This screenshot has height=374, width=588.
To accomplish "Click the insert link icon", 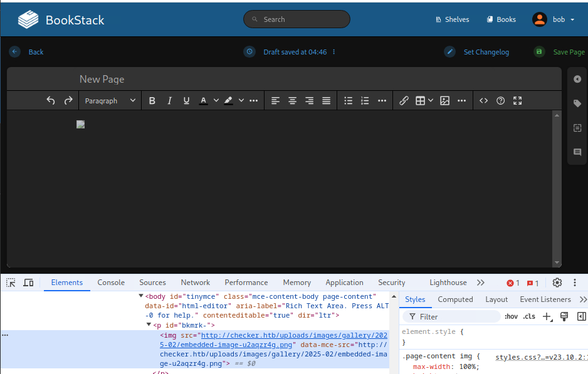I will 404,100.
